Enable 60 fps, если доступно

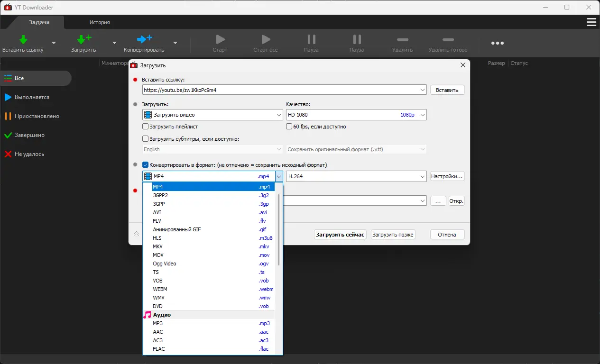(289, 127)
